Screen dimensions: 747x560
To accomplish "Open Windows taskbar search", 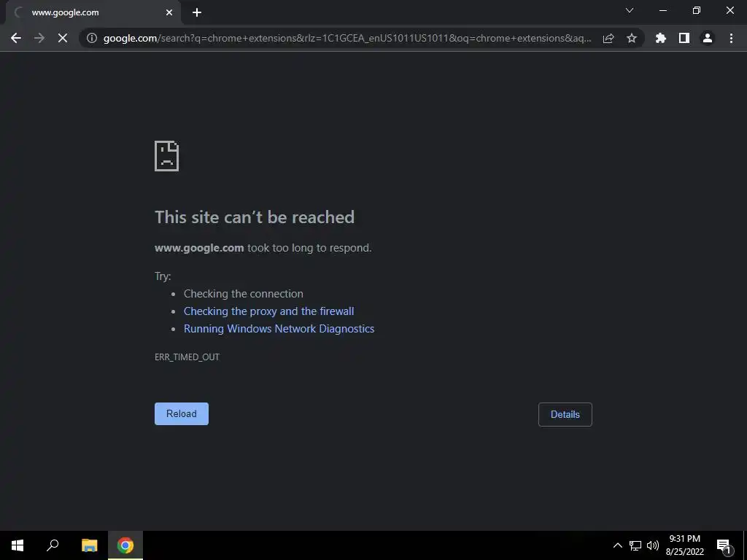I will (x=53, y=545).
